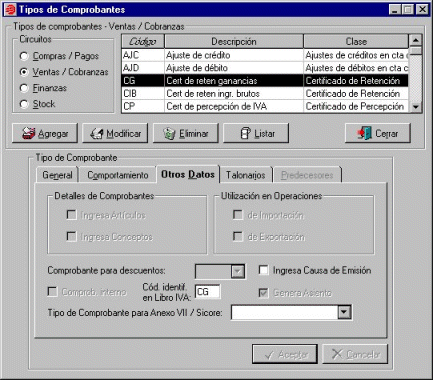Viewport: 433px width, 380px height.
Task: Click the trash bin icon on Eliminar
Action: (x=169, y=134)
